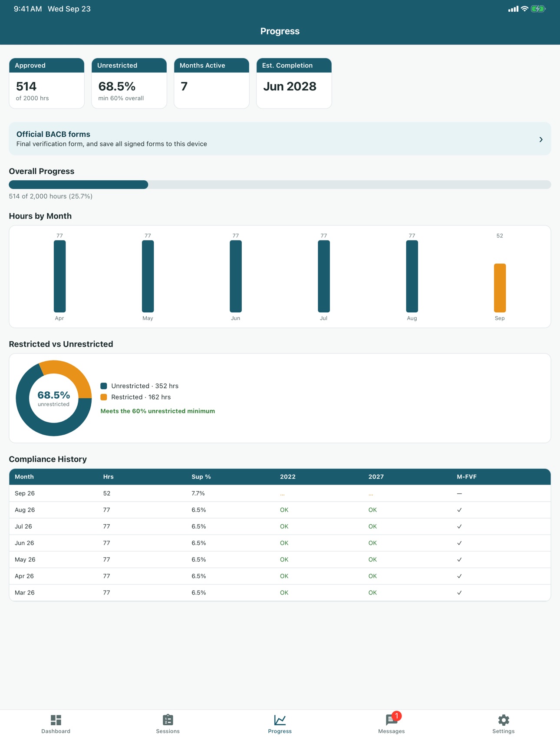Open the Sessions clipboard icon
This screenshot has width=560, height=747.
click(168, 720)
